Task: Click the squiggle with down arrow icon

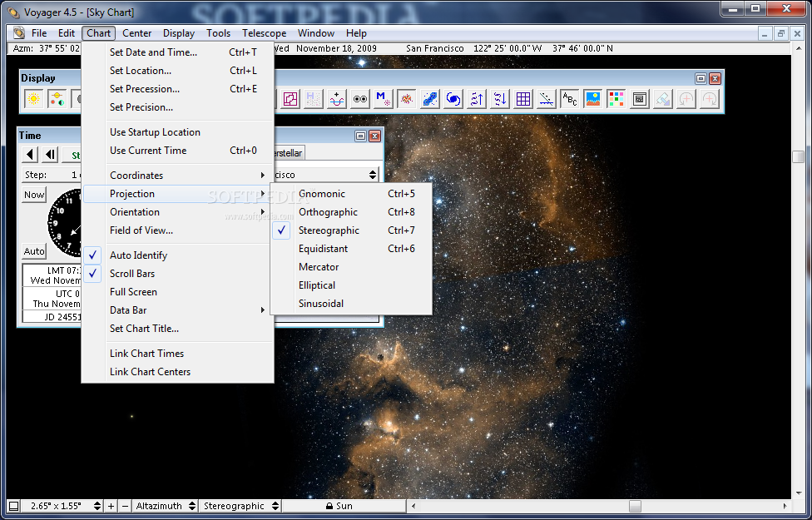Action: point(500,98)
